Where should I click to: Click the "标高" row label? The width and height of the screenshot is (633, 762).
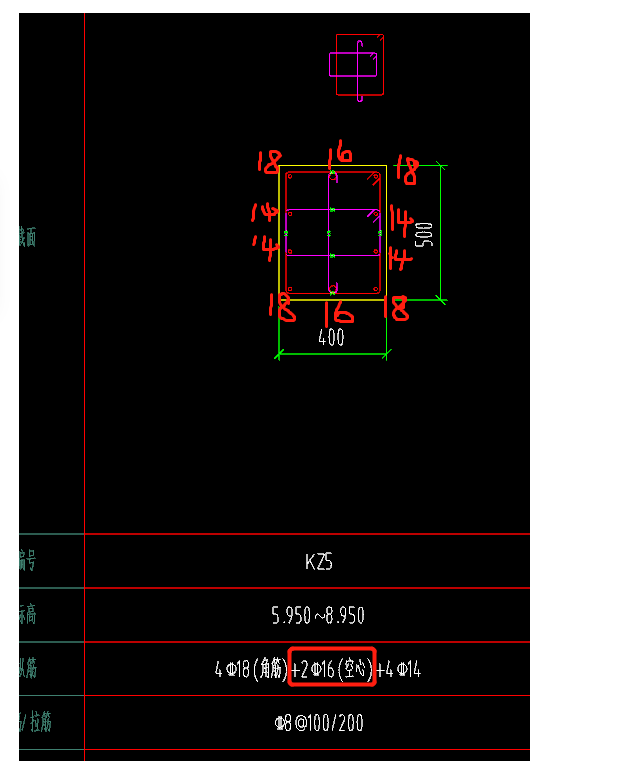coord(27,614)
